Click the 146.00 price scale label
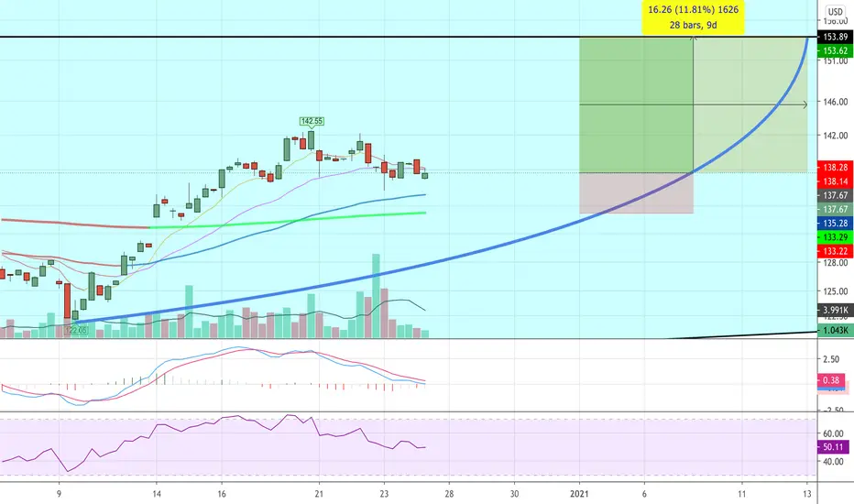854x504 pixels. (836, 102)
